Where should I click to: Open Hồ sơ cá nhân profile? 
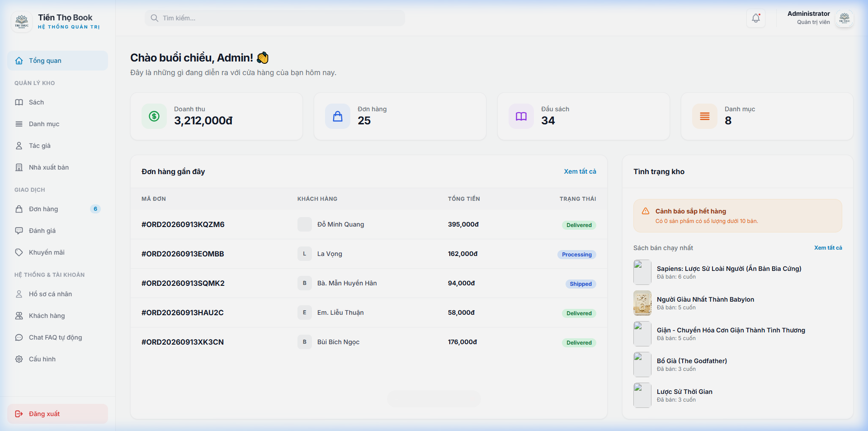click(x=57, y=294)
